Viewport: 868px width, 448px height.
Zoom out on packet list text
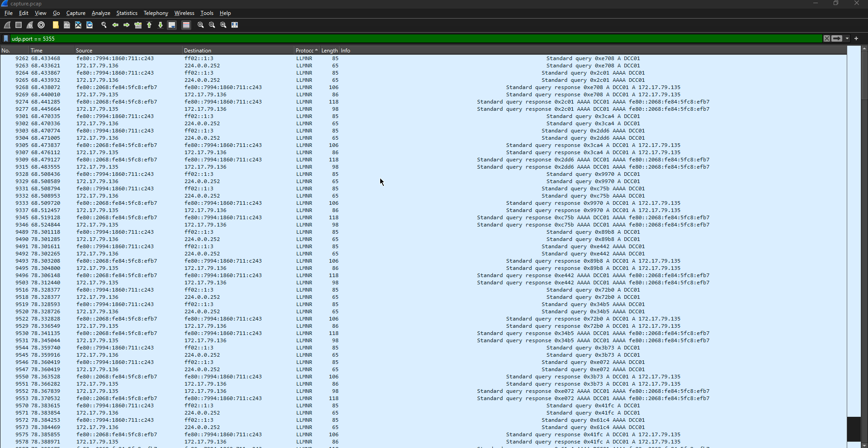(212, 25)
